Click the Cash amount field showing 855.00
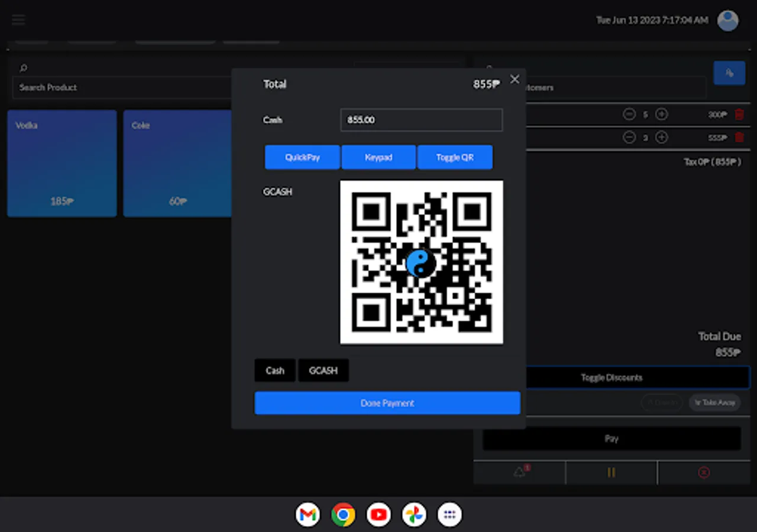Image resolution: width=757 pixels, height=532 pixels. (x=422, y=120)
